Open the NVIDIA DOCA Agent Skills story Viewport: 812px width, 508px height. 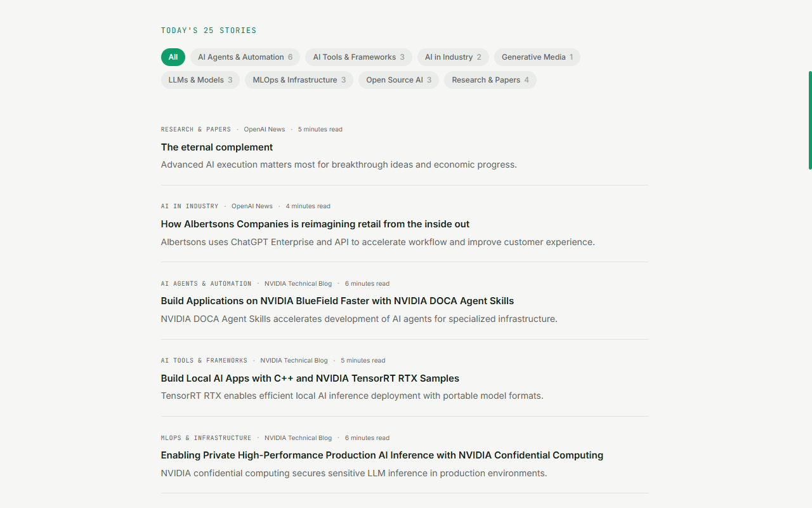pos(337,301)
